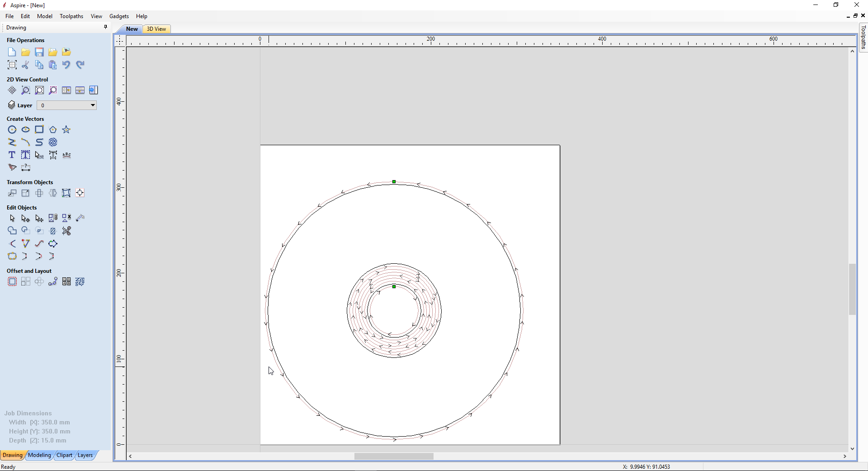This screenshot has height=471, width=868.
Task: Weld selected vectors together
Action: [12, 231]
